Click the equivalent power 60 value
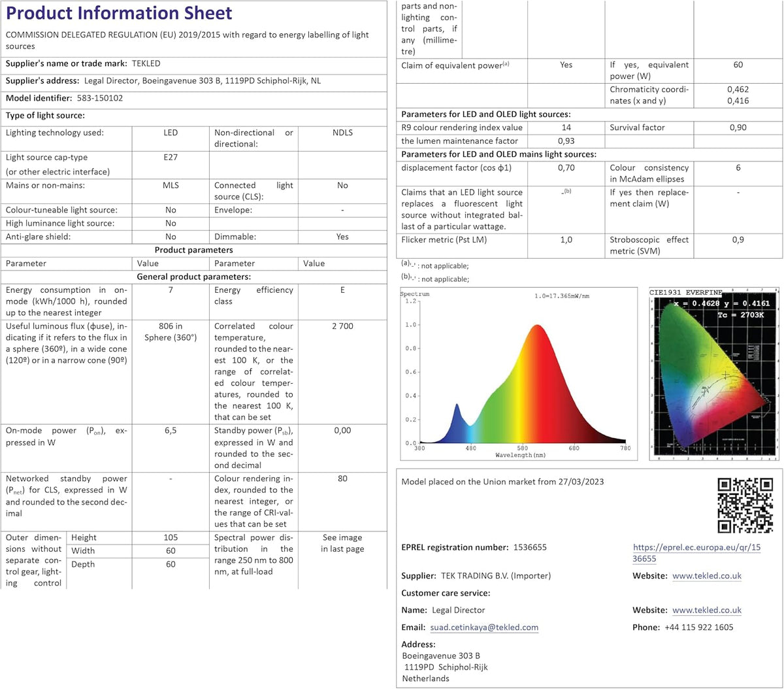The height and width of the screenshot is (689, 784). (x=738, y=65)
